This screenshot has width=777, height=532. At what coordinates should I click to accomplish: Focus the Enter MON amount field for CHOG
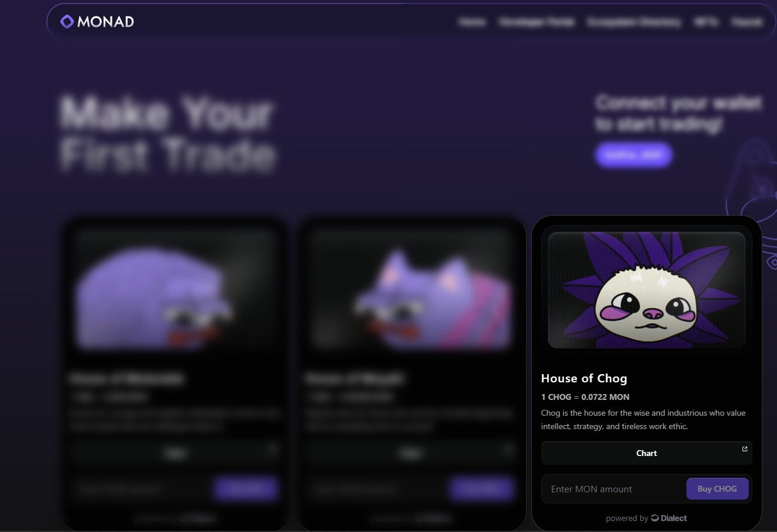(x=613, y=489)
